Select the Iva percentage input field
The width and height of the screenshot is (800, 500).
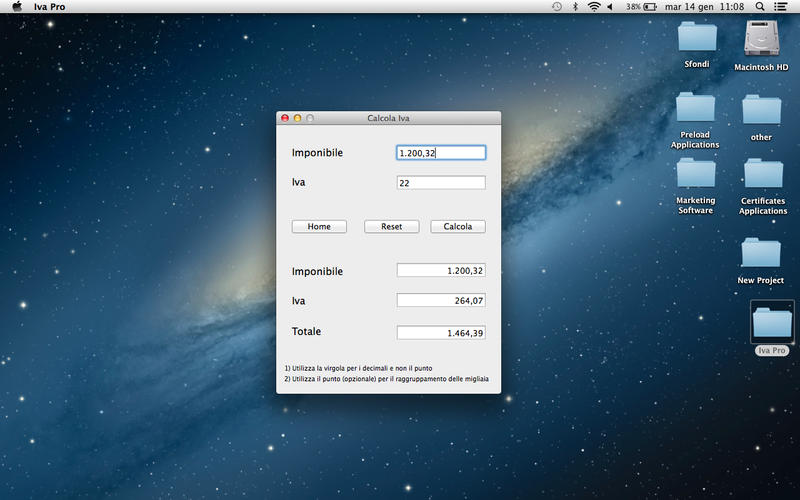click(x=441, y=183)
